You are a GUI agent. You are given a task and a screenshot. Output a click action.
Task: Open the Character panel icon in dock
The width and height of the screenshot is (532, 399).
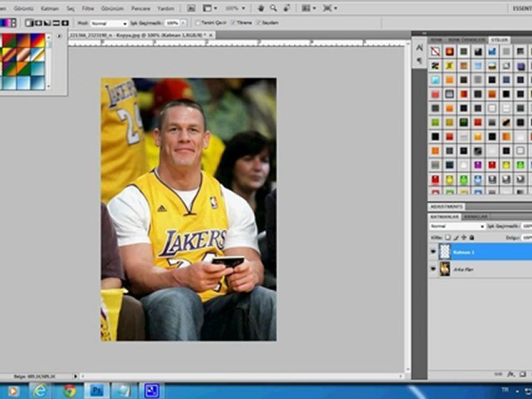pyautogui.click(x=420, y=48)
